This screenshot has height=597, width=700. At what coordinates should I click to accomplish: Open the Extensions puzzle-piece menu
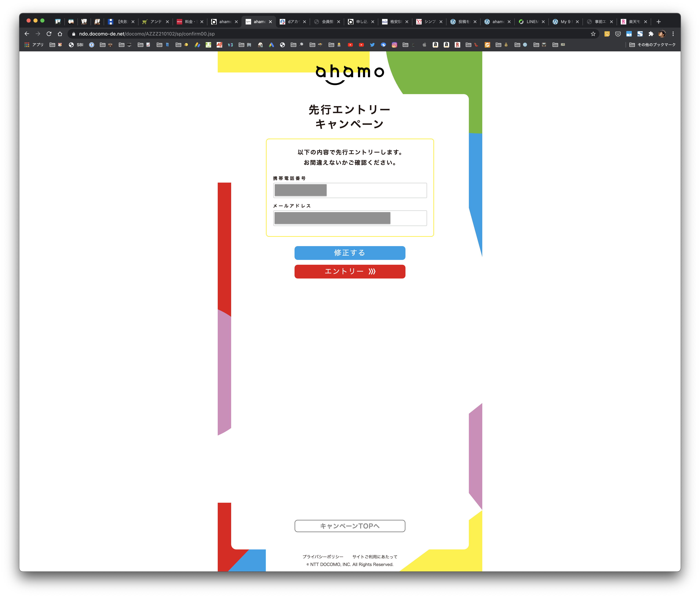[651, 34]
